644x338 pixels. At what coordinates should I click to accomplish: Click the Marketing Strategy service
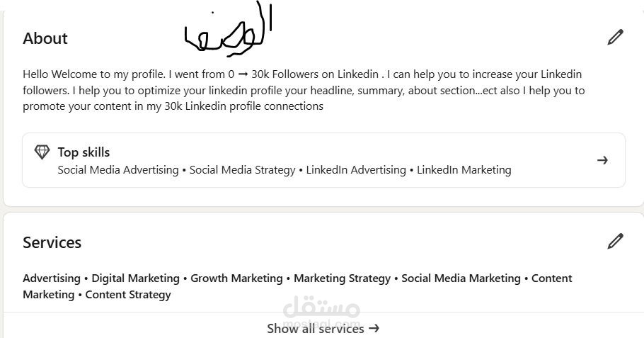point(342,278)
